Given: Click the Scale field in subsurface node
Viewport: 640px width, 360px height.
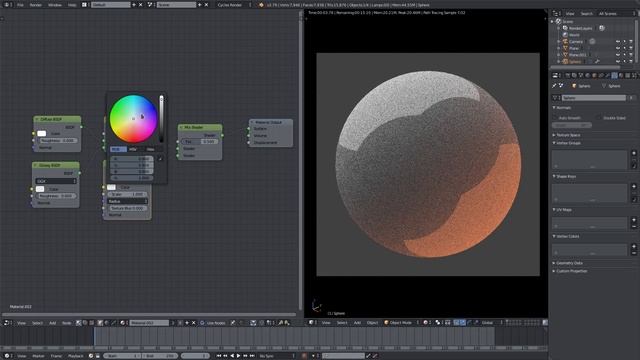Looking at the screenshot, I should (127, 194).
